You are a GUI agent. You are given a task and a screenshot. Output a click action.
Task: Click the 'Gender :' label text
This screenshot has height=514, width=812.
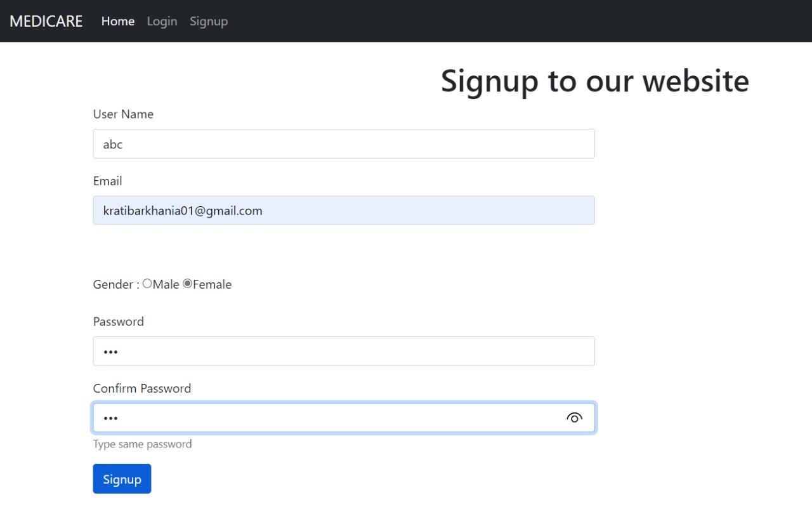[x=117, y=284]
